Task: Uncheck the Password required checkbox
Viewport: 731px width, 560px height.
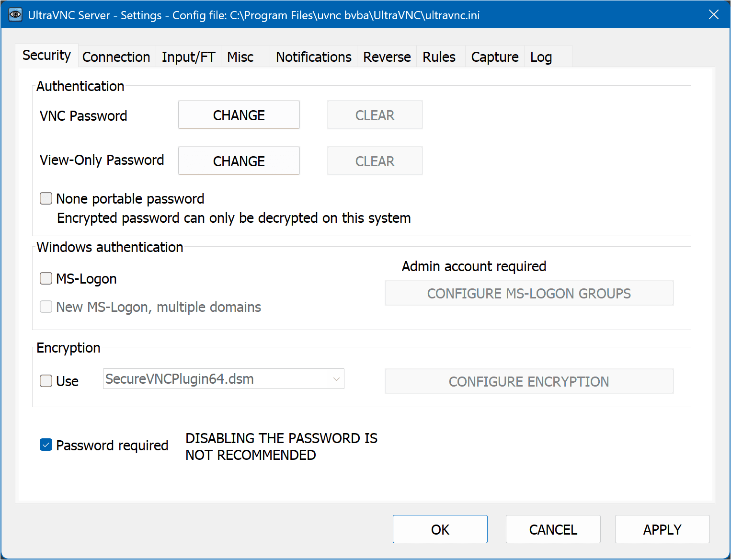Action: (x=46, y=445)
